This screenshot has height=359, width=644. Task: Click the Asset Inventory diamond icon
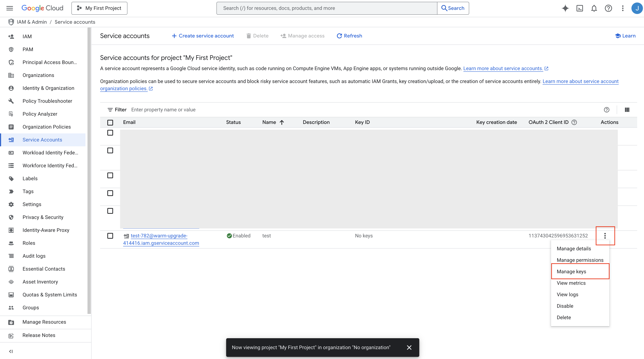(11, 282)
